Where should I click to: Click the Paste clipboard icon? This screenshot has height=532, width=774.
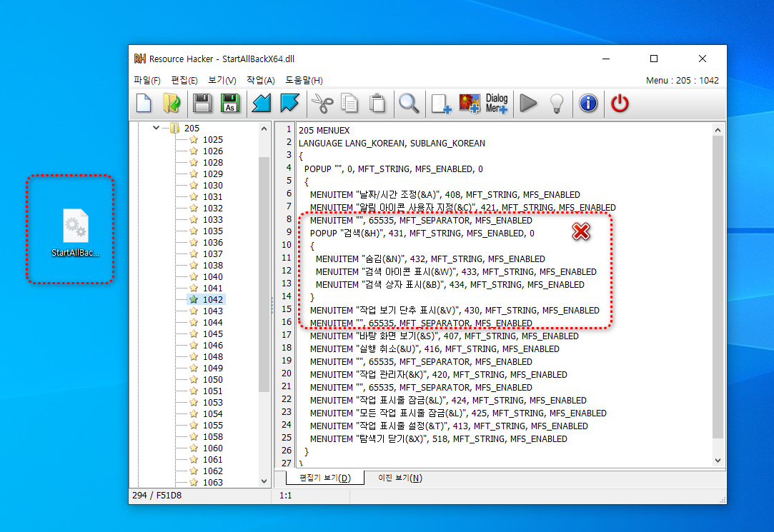pyautogui.click(x=377, y=104)
